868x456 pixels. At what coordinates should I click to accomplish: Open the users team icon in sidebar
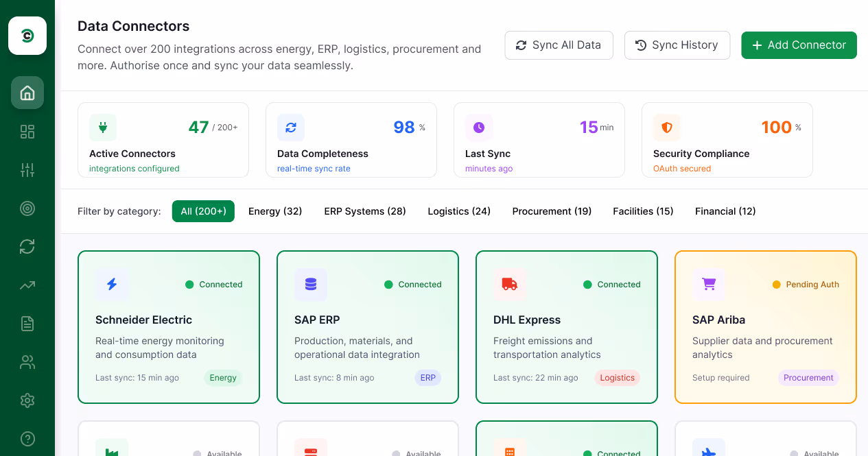[x=27, y=362]
